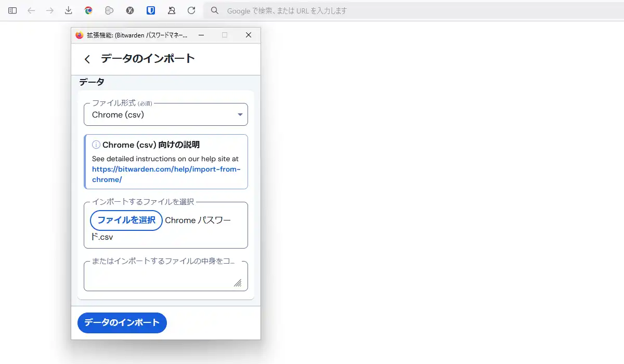Click the extension icon left of reload
Screen dimensions: 624x364
click(172, 10)
